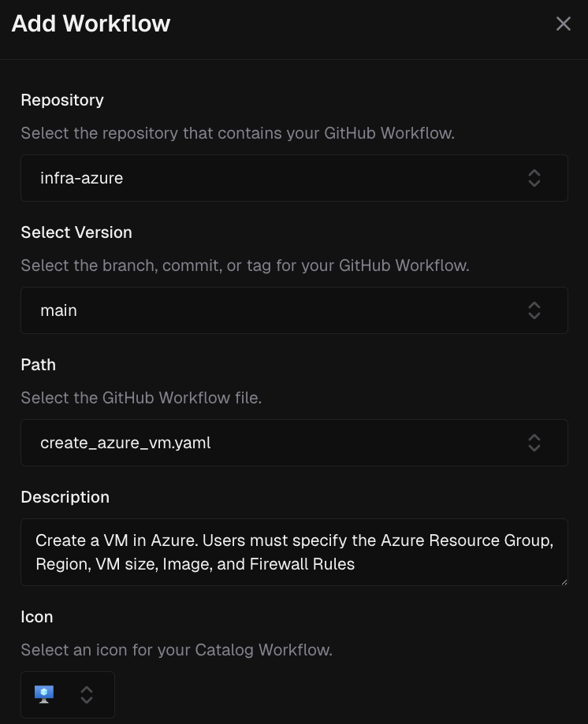Close the Add Workflow dialog

point(563,24)
